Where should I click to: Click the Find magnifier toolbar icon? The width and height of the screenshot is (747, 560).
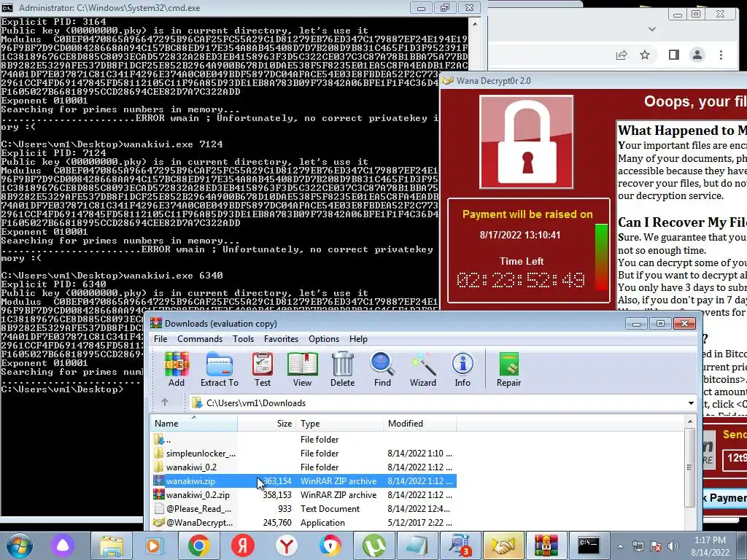click(x=382, y=369)
